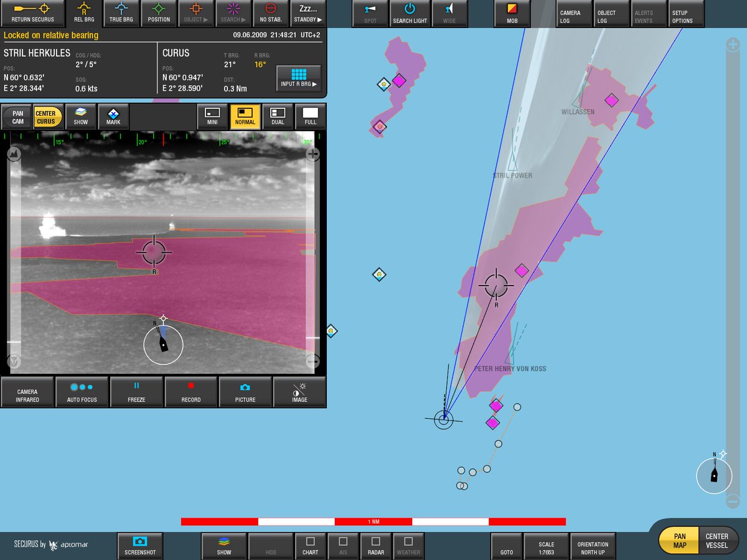Toggle the SEARCH LIGHT power button
Viewport: 747px width, 560px height.
410,13
